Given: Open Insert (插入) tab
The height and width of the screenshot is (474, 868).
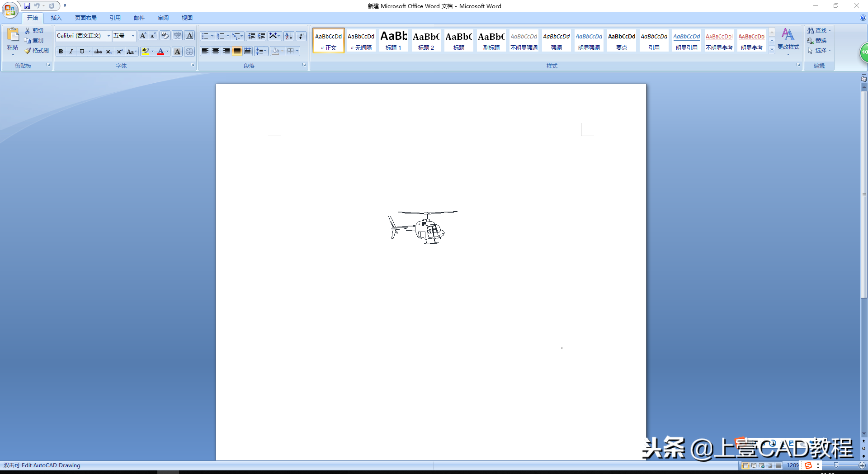Looking at the screenshot, I should tap(56, 18).
